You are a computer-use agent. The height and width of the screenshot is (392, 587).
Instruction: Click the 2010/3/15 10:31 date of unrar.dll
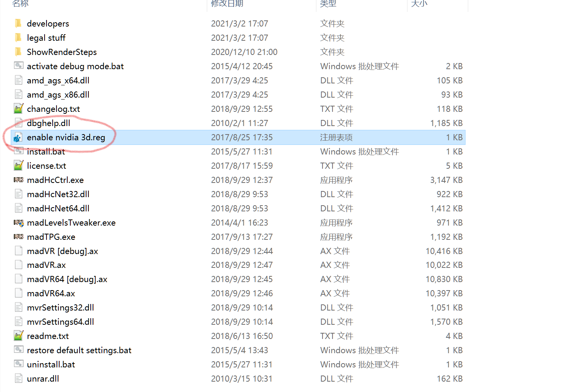(242, 379)
